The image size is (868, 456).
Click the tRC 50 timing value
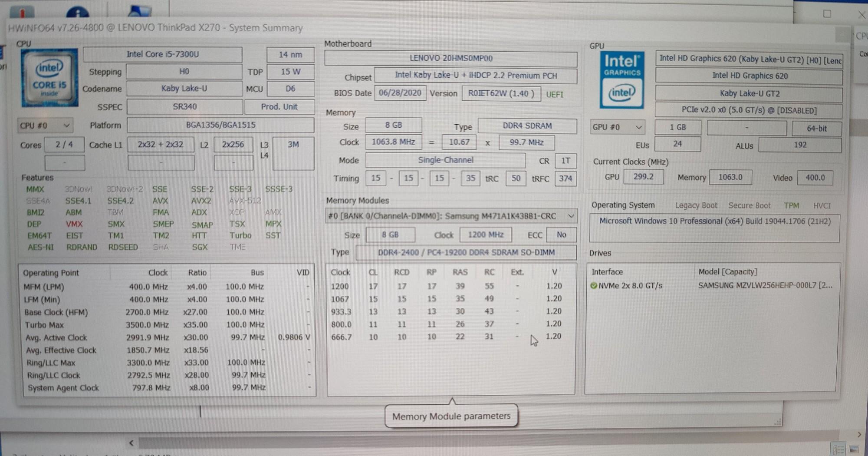coord(516,178)
